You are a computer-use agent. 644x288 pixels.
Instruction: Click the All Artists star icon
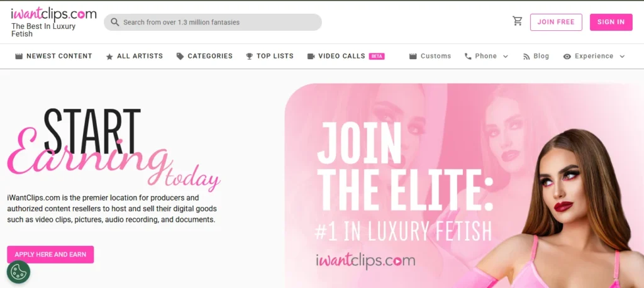click(109, 57)
